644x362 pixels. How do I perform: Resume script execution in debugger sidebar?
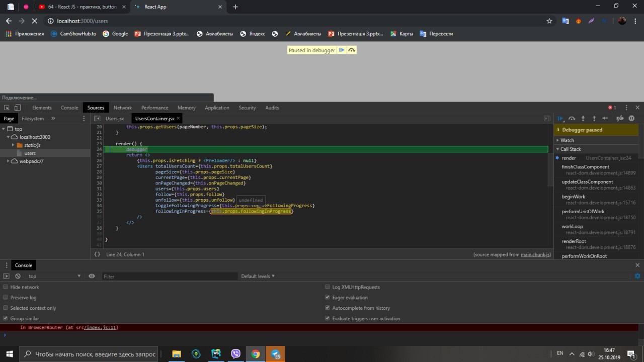pyautogui.click(x=560, y=119)
